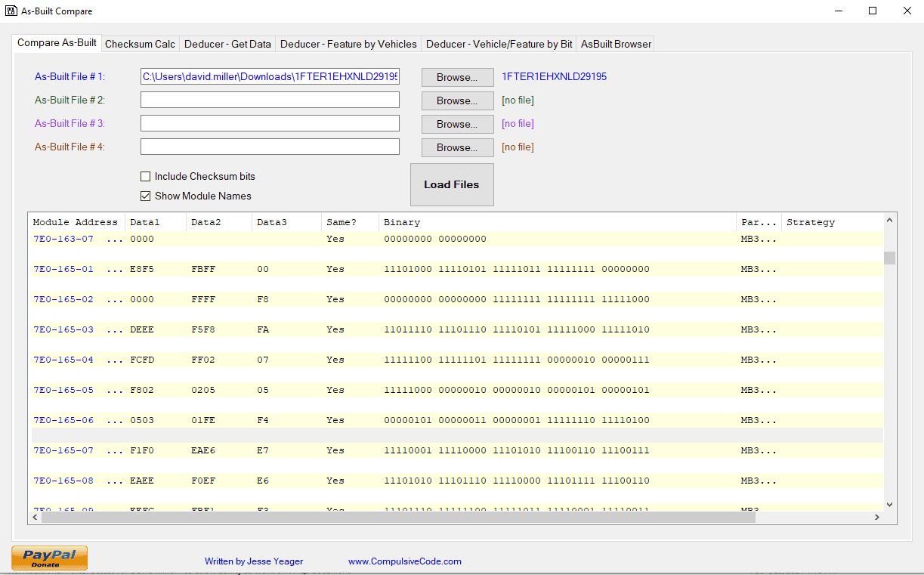The image size is (924, 575).
Task: Open Deducer - Feature by Vehicles tab
Action: click(348, 45)
